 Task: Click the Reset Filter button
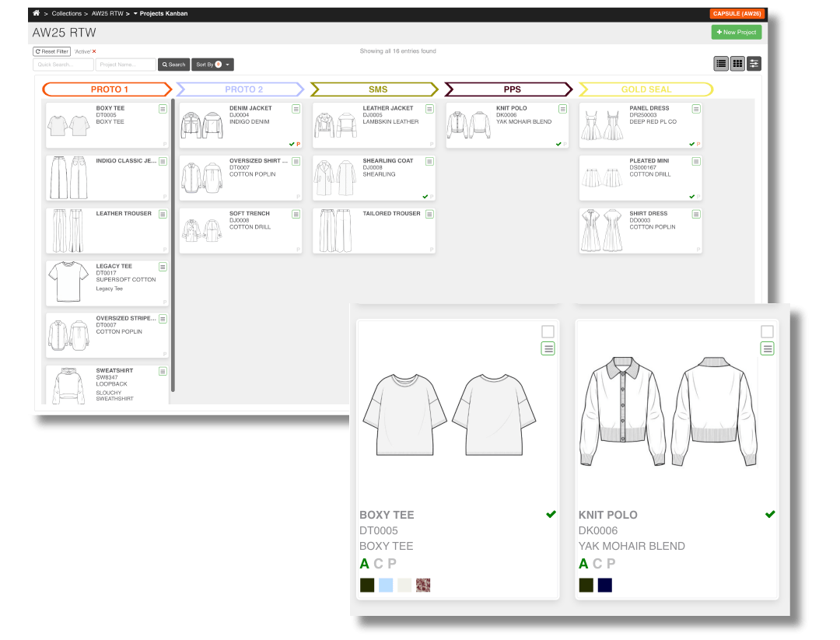click(51, 51)
